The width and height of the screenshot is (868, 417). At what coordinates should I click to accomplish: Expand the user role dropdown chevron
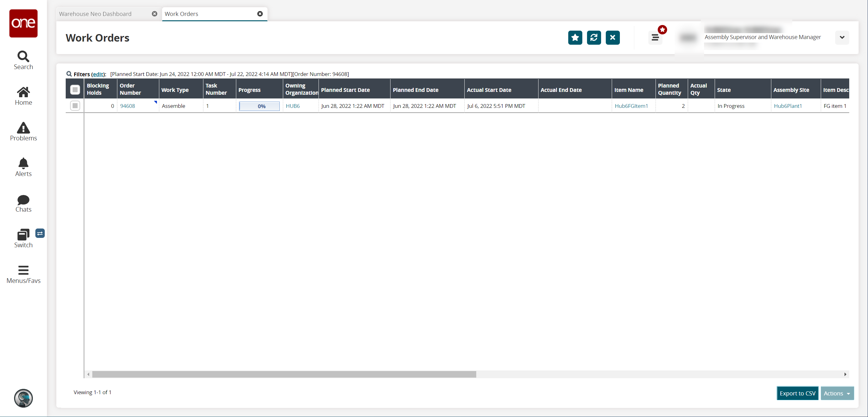842,38
